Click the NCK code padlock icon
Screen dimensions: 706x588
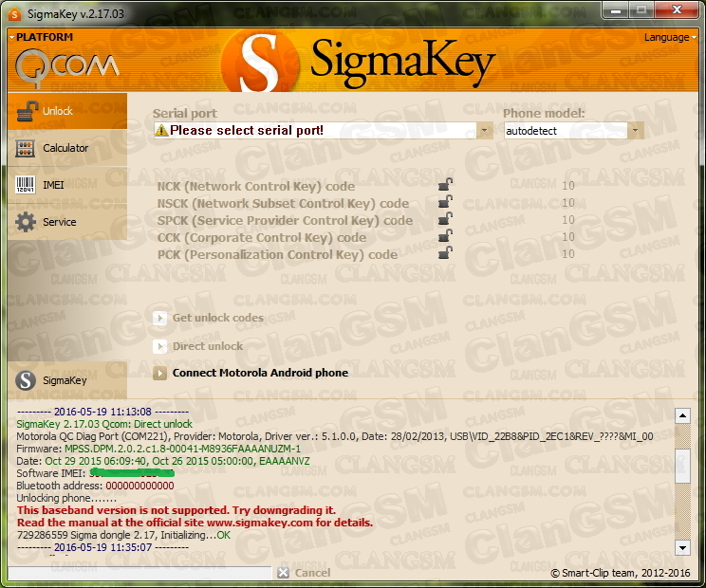coord(446,185)
